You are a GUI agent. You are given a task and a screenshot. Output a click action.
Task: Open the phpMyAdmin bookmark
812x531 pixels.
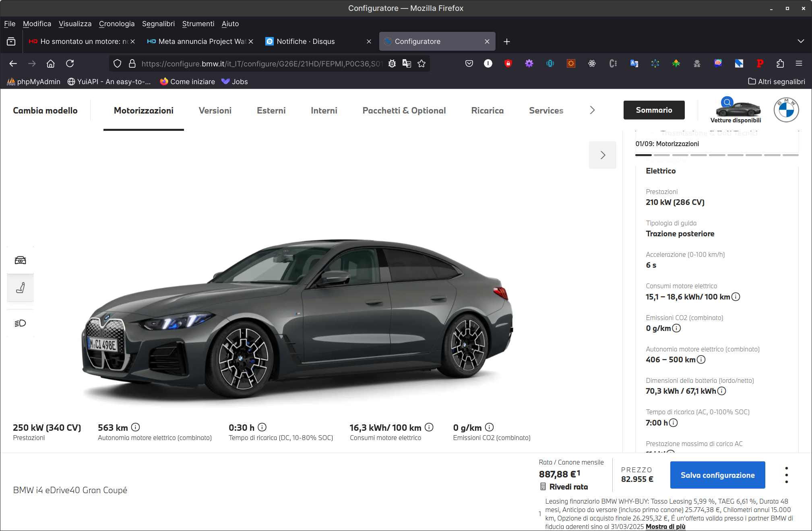(34, 82)
